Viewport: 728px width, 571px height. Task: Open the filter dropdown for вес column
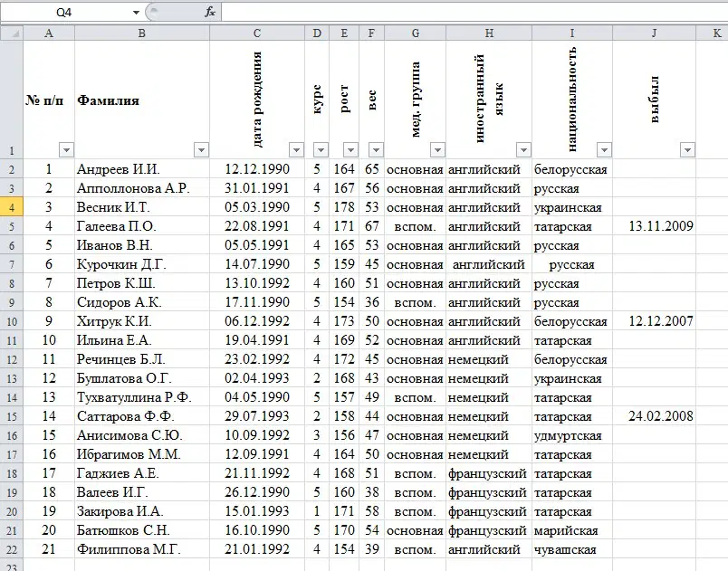click(376, 150)
